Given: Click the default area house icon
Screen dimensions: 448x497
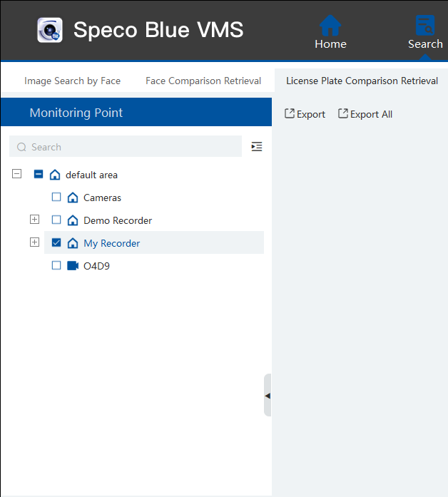Looking at the screenshot, I should coord(55,175).
